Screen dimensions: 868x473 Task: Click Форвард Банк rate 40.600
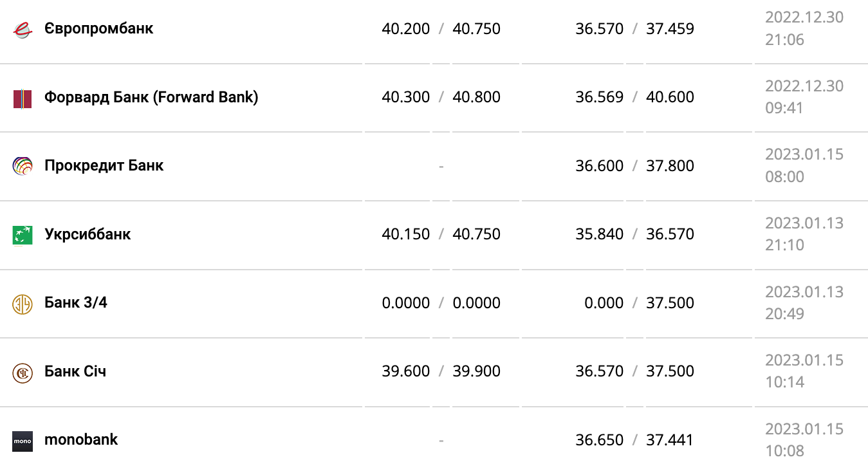670,97
